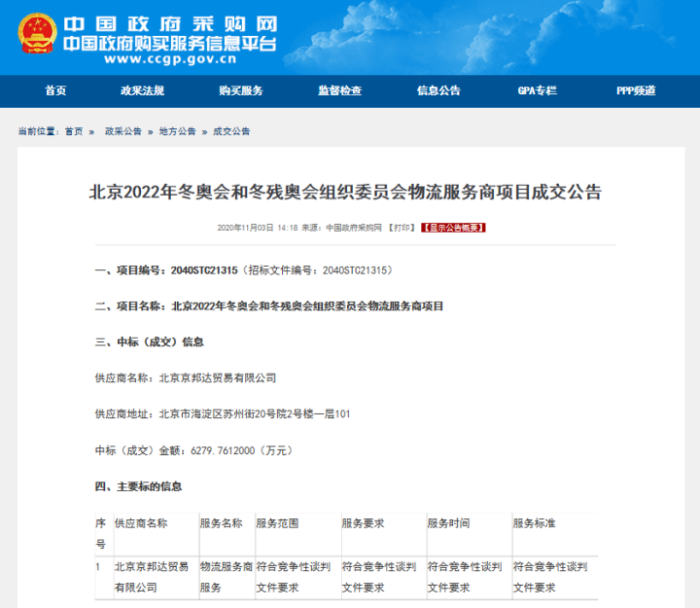Click the announcement title heading
This screenshot has width=700, height=608.
[345, 192]
